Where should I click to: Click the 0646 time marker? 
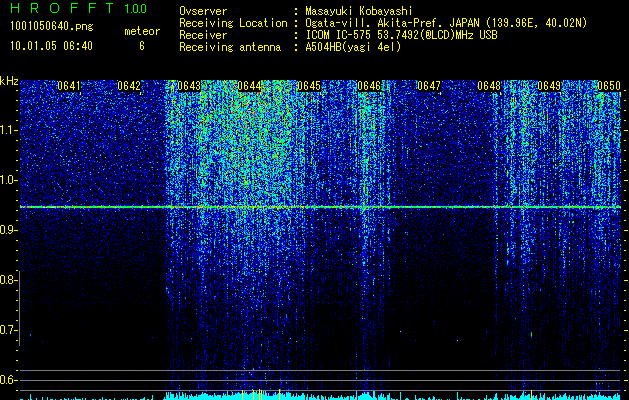click(369, 86)
